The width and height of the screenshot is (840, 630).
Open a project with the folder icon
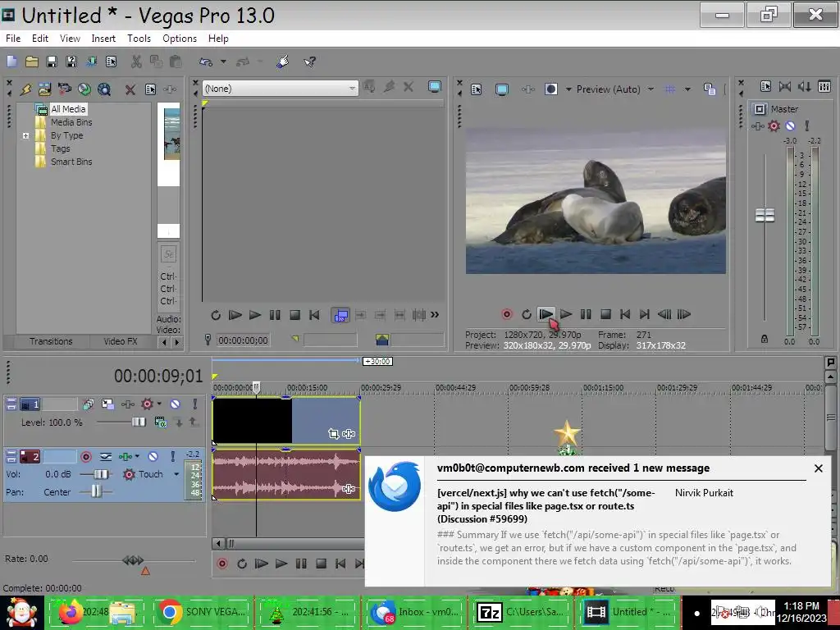[32, 62]
